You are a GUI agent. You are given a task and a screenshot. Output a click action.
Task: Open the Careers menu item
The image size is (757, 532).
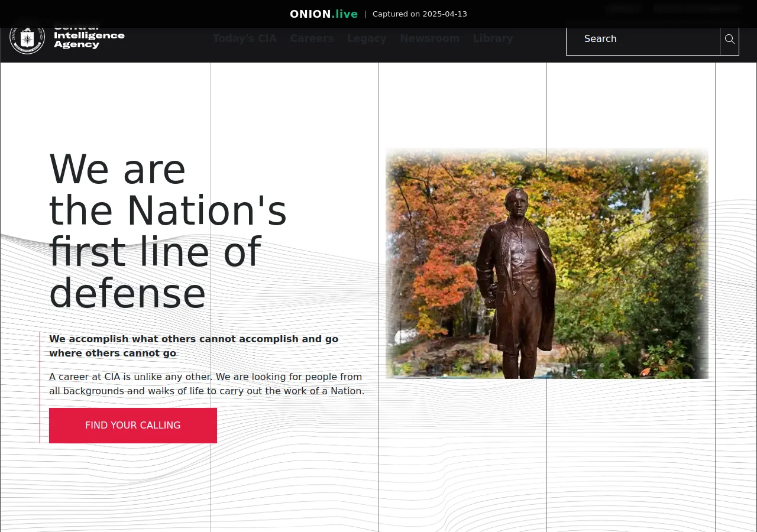click(x=312, y=38)
